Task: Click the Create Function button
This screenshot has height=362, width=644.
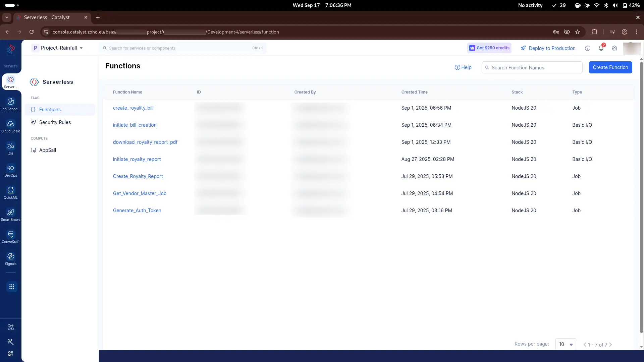Action: [610, 67]
